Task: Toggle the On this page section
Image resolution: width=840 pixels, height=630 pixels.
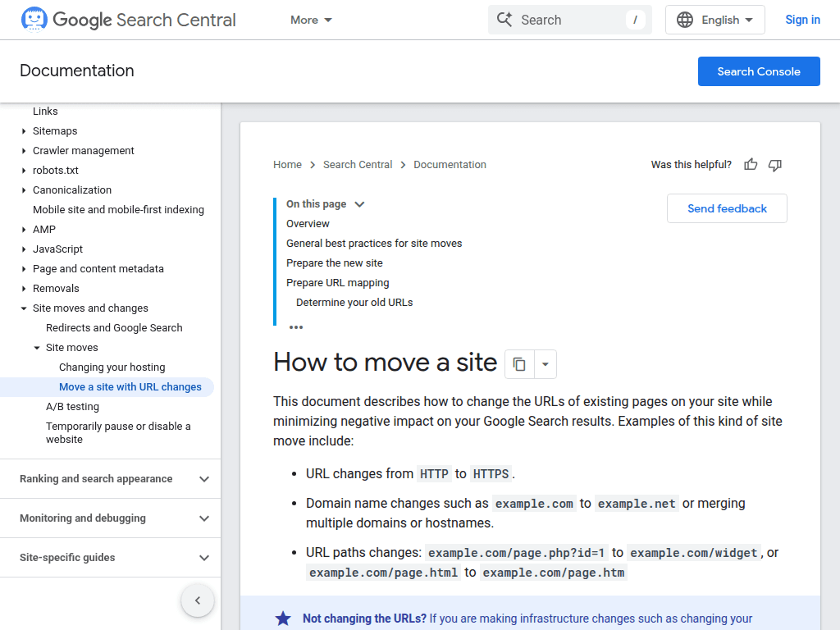Action: click(325, 204)
